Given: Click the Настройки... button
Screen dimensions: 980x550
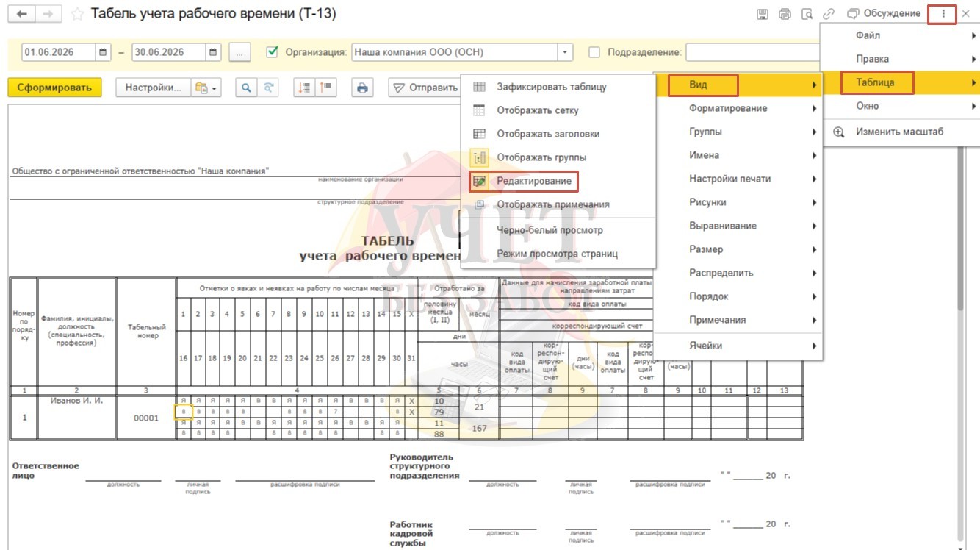Looking at the screenshot, I should [153, 87].
